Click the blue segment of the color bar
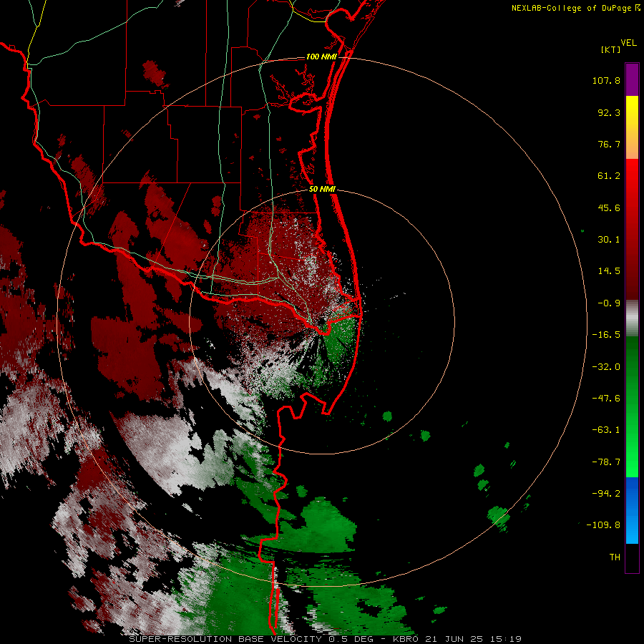644x644 pixels. [632, 510]
